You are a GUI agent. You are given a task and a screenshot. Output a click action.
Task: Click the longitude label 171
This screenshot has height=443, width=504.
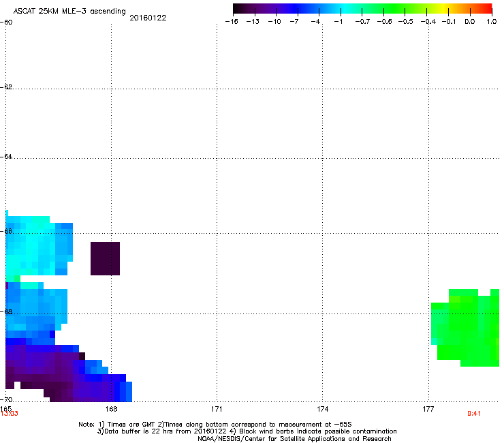point(217,409)
